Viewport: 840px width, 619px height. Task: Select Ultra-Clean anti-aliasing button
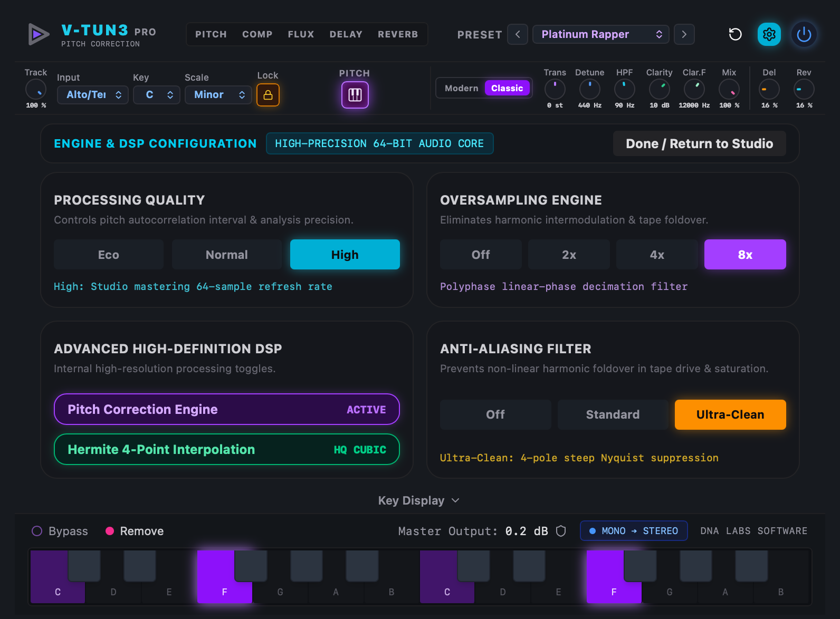(x=730, y=414)
